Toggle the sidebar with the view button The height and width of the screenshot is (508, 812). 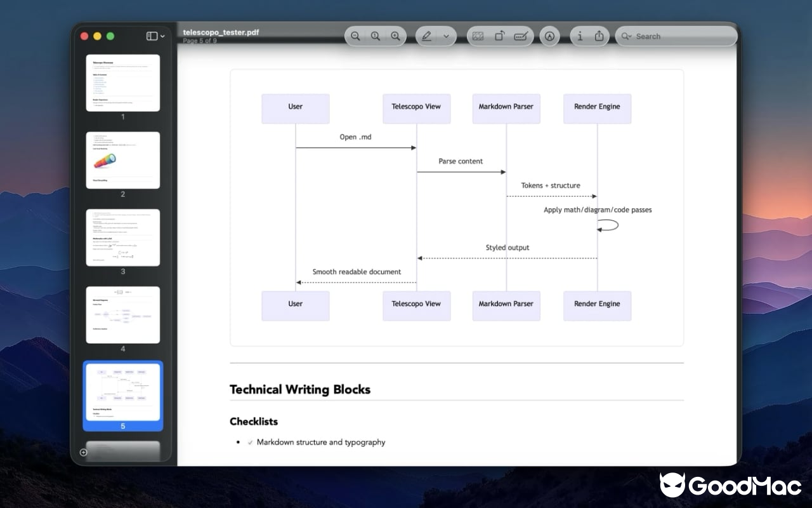coord(152,36)
